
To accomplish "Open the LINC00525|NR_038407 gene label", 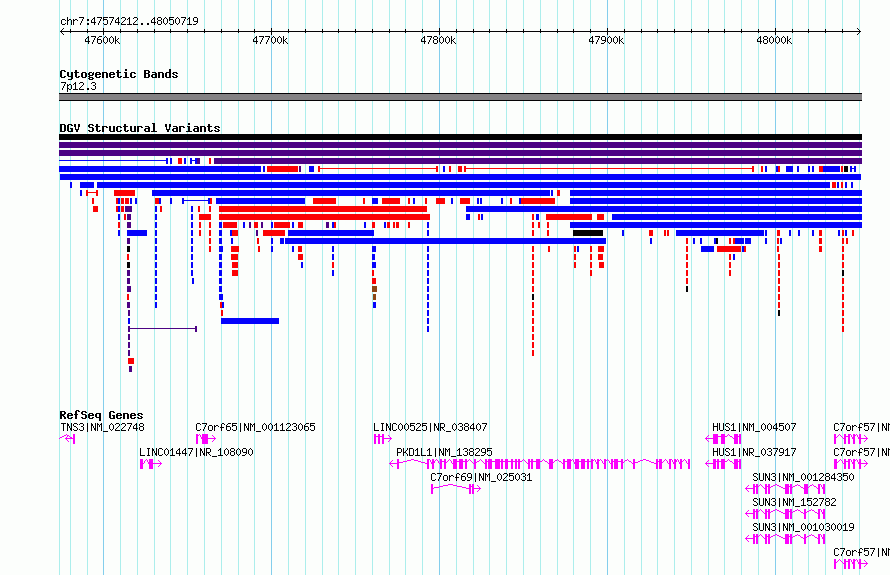I will [x=430, y=427].
